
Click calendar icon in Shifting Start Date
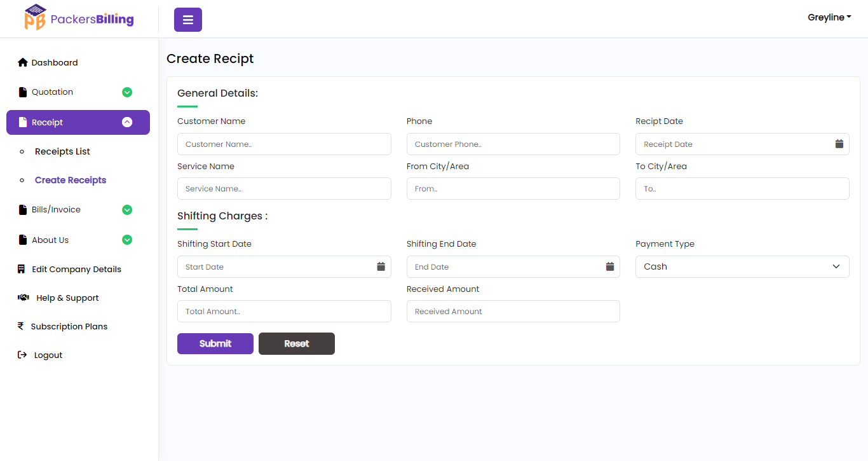(381, 267)
